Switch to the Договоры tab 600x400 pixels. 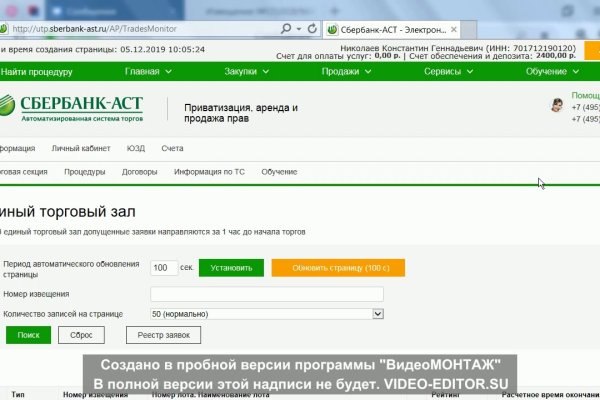139,172
